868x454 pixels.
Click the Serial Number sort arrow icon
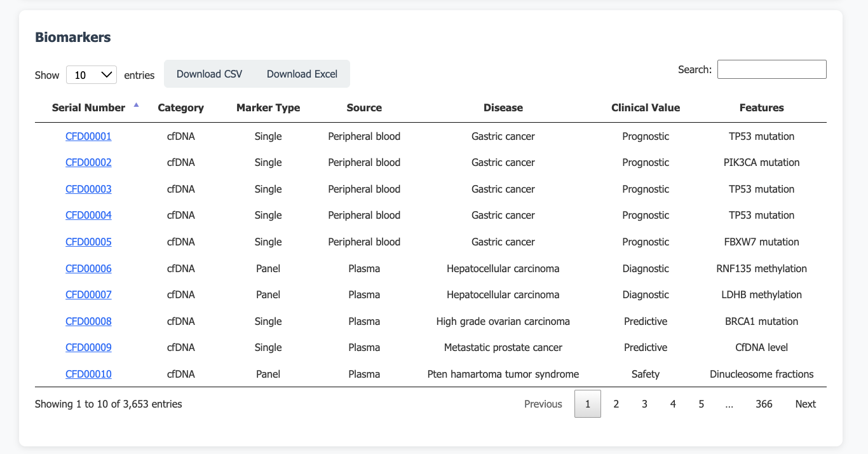pyautogui.click(x=136, y=106)
